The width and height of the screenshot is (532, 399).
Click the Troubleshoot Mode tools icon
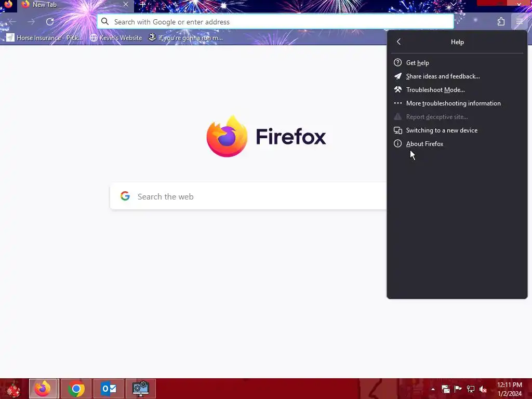pyautogui.click(x=397, y=90)
